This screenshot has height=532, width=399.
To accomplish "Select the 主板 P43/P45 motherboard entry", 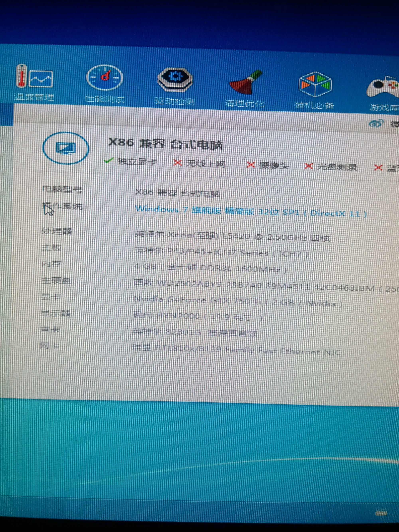I will [221, 252].
